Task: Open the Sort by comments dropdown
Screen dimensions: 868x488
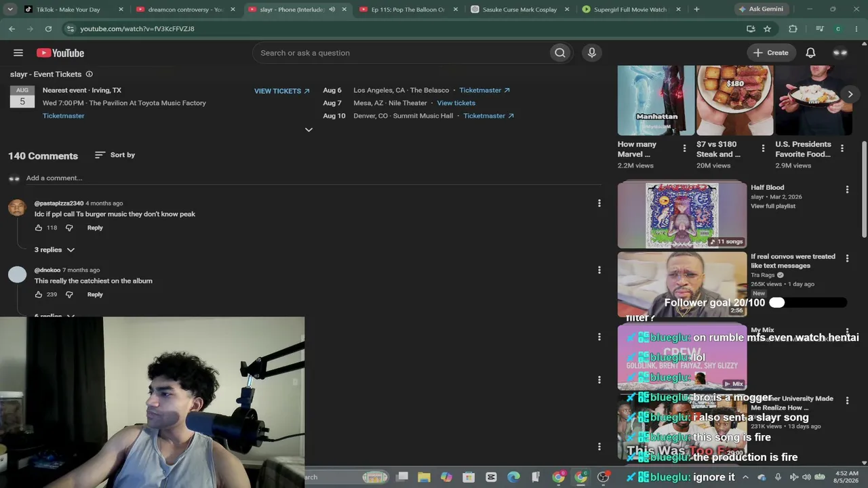Action: pyautogui.click(x=115, y=155)
